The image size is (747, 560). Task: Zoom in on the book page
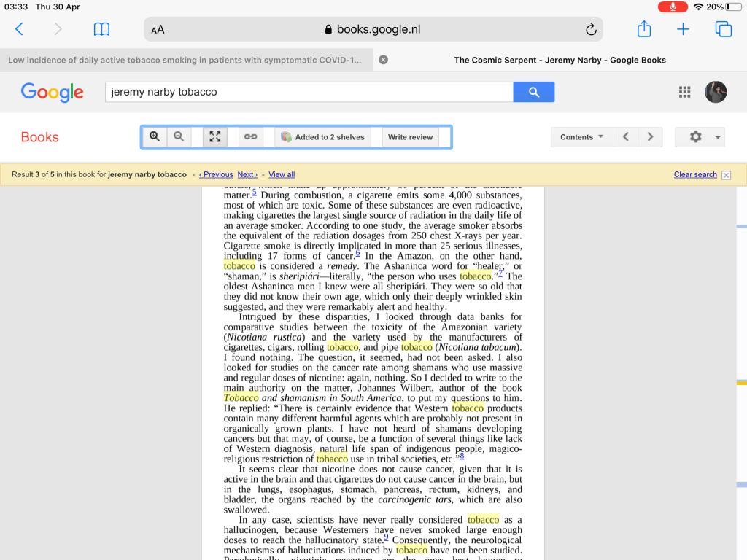pos(155,137)
